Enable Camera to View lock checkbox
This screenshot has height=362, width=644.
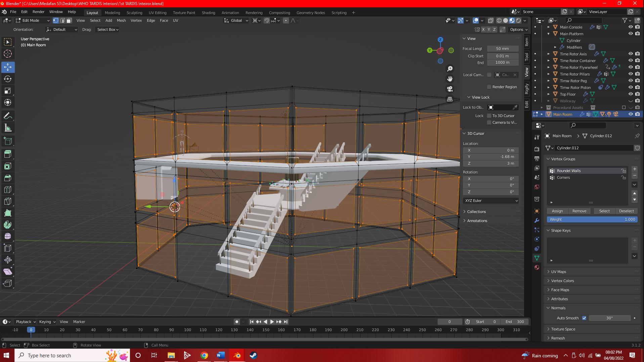pyautogui.click(x=489, y=122)
